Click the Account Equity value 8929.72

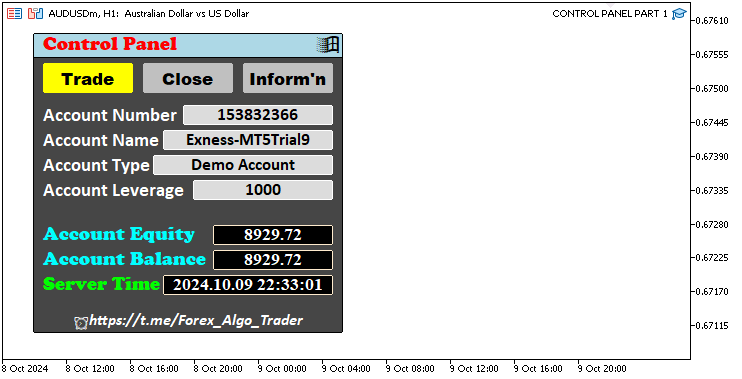click(273, 235)
